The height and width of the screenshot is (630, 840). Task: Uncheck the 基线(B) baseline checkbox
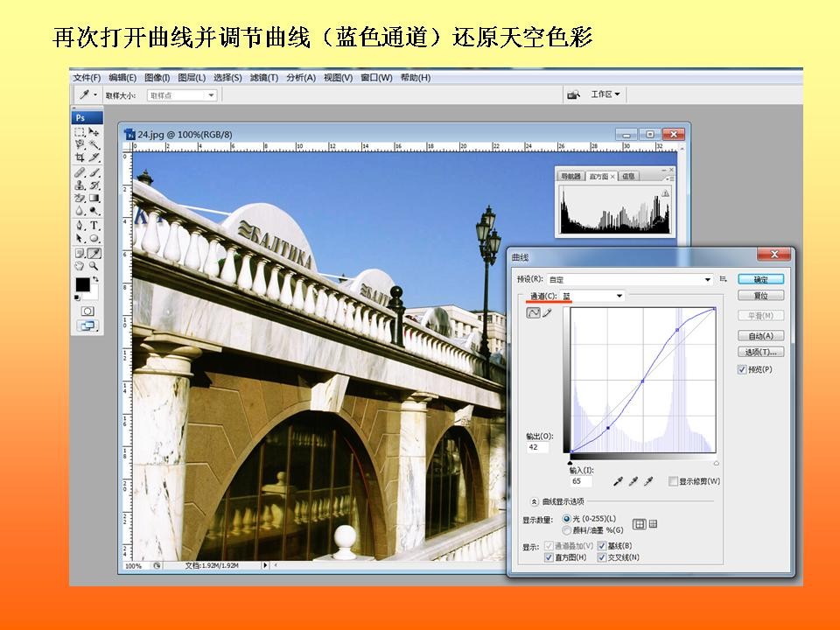click(602, 546)
